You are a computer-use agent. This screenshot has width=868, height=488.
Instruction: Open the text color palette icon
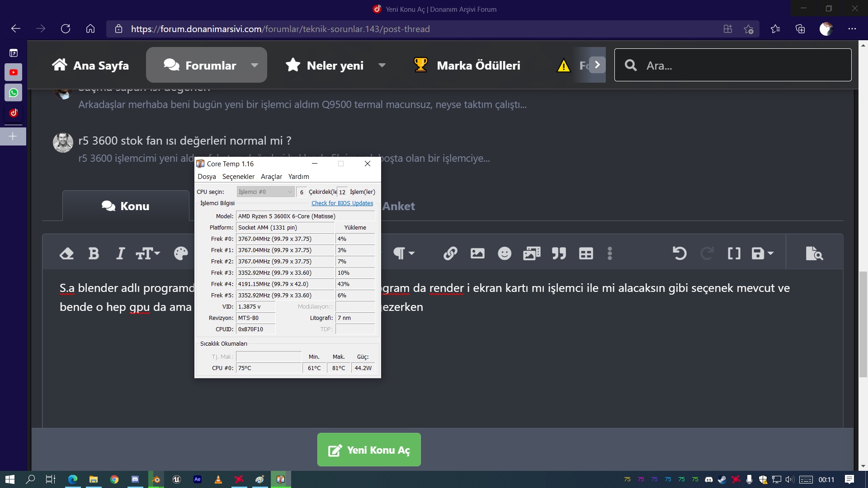[181, 253]
